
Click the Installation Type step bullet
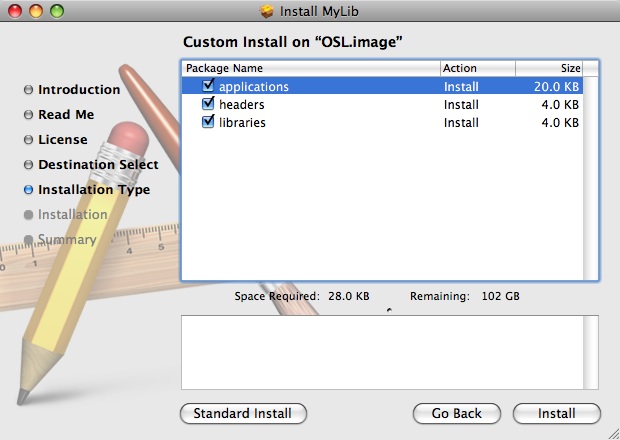(28, 190)
